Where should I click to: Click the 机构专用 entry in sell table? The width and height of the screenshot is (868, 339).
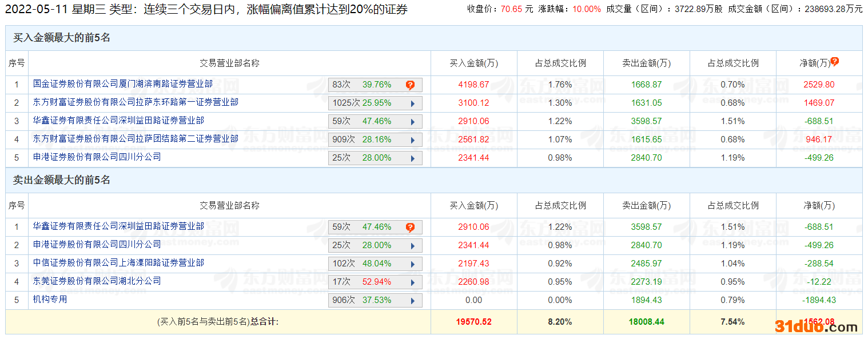tap(50, 300)
